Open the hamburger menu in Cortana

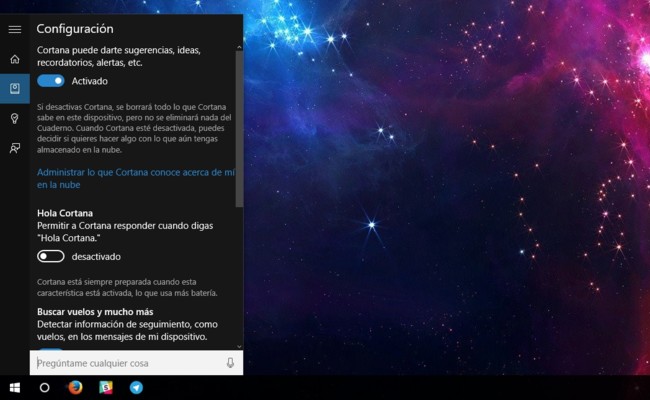coord(15,29)
